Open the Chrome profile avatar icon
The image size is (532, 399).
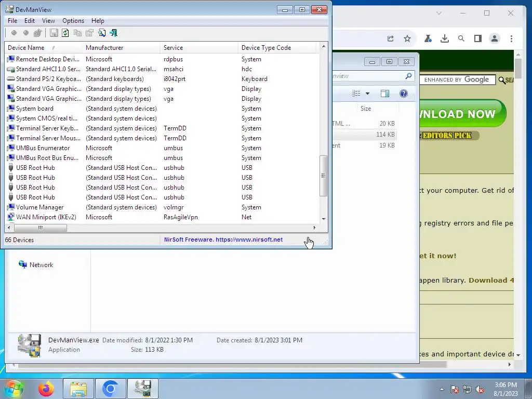(x=495, y=38)
